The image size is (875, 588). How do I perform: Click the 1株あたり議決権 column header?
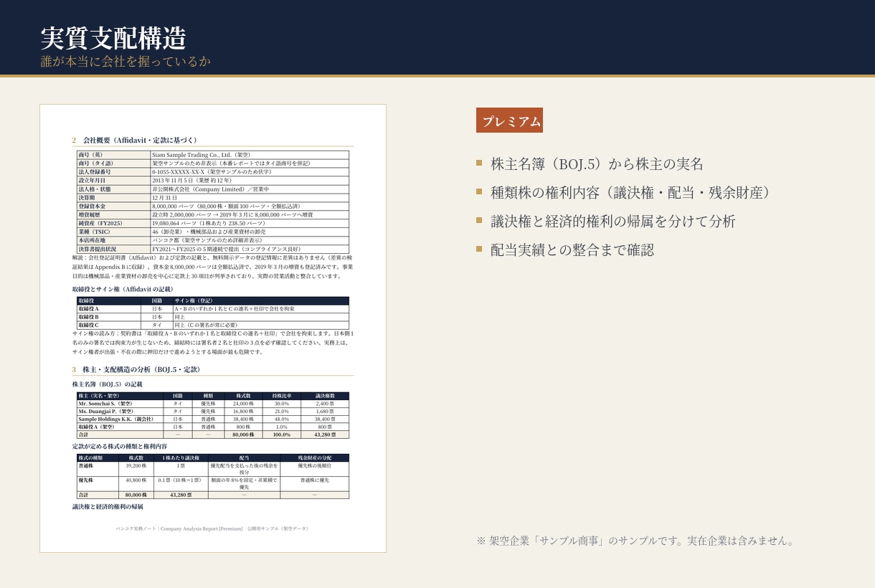click(181, 457)
